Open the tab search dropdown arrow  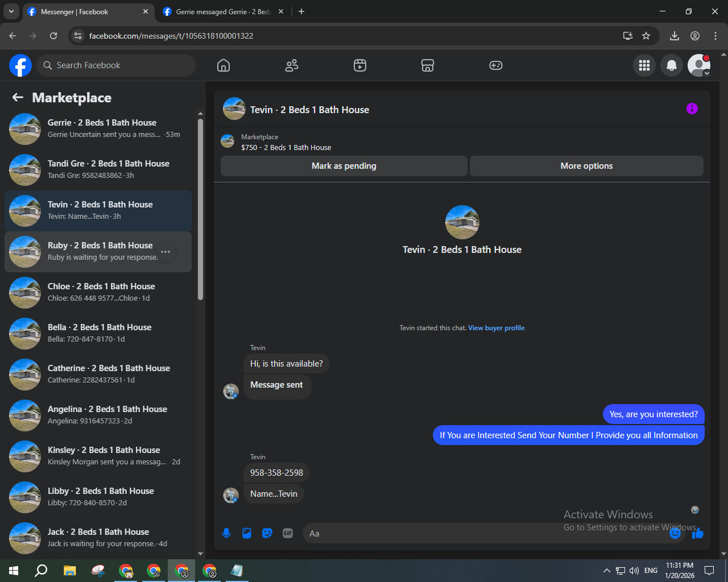pyautogui.click(x=11, y=11)
